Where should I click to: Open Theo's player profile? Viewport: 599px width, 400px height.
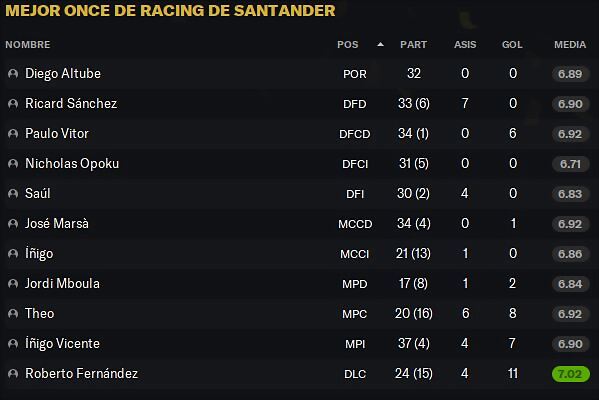tap(40, 314)
